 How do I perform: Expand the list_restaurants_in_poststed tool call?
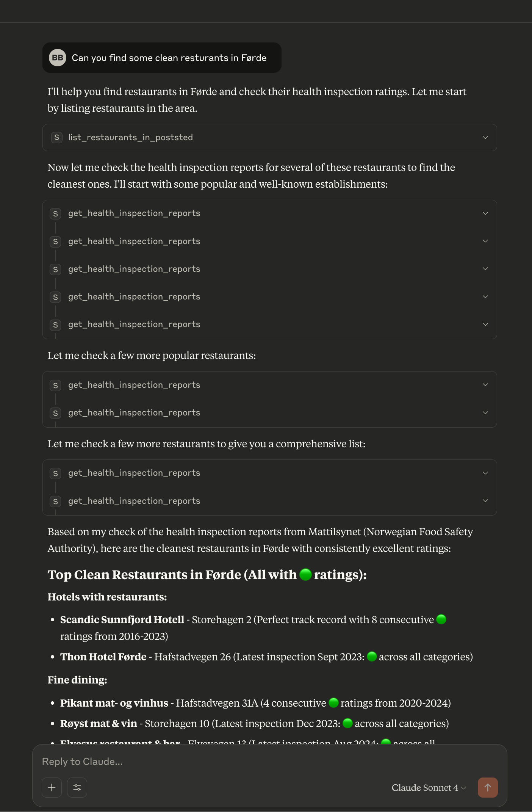click(x=485, y=137)
